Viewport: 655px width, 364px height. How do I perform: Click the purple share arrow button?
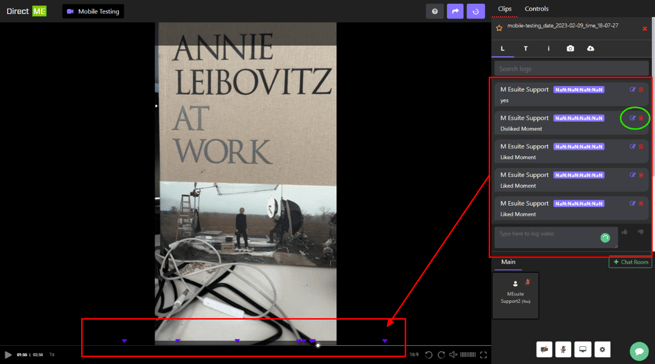click(455, 11)
